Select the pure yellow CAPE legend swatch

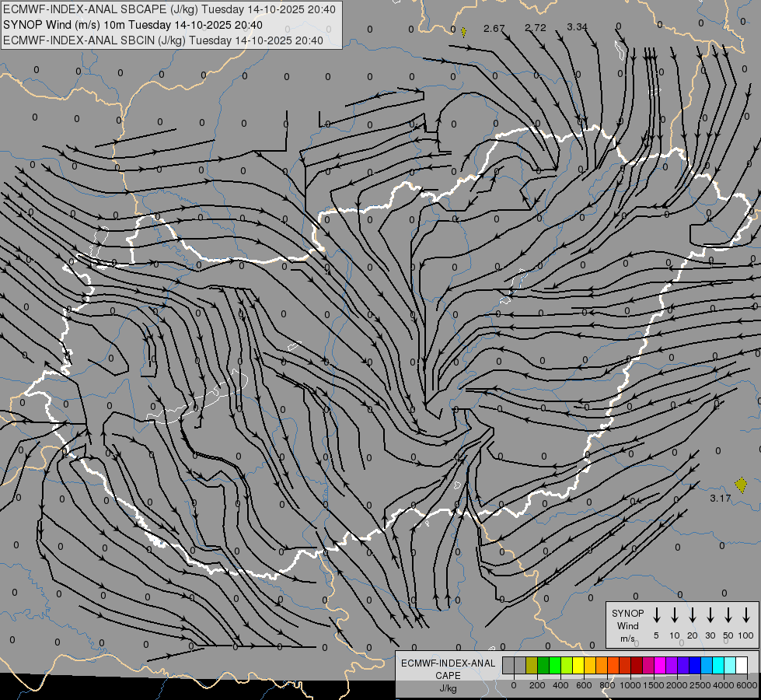[578, 665]
